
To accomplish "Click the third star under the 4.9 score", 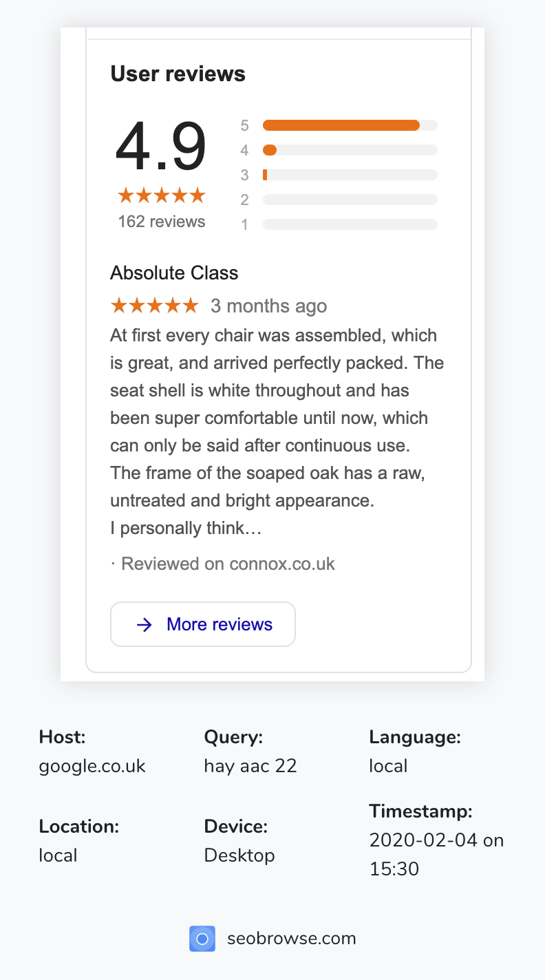I will click(x=161, y=195).
